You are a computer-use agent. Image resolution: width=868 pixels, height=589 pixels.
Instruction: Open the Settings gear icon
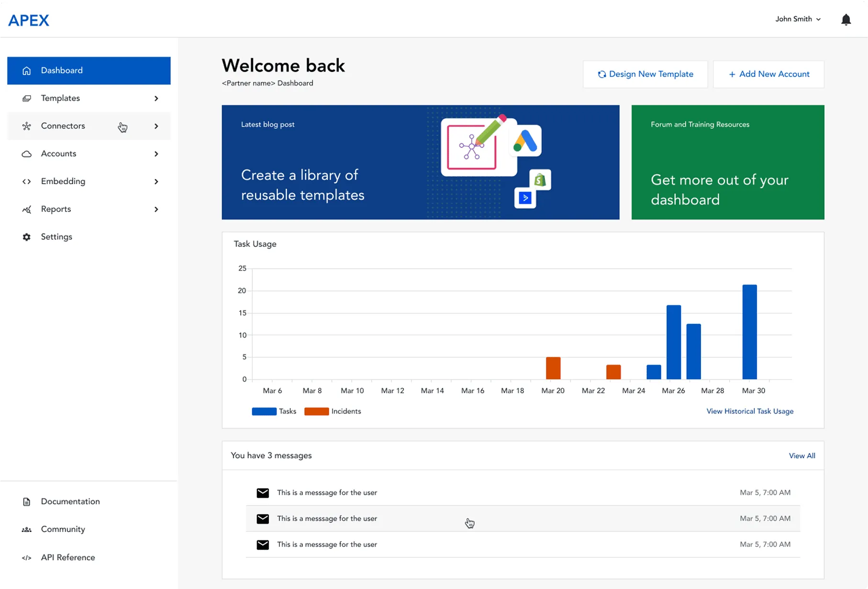coord(27,236)
